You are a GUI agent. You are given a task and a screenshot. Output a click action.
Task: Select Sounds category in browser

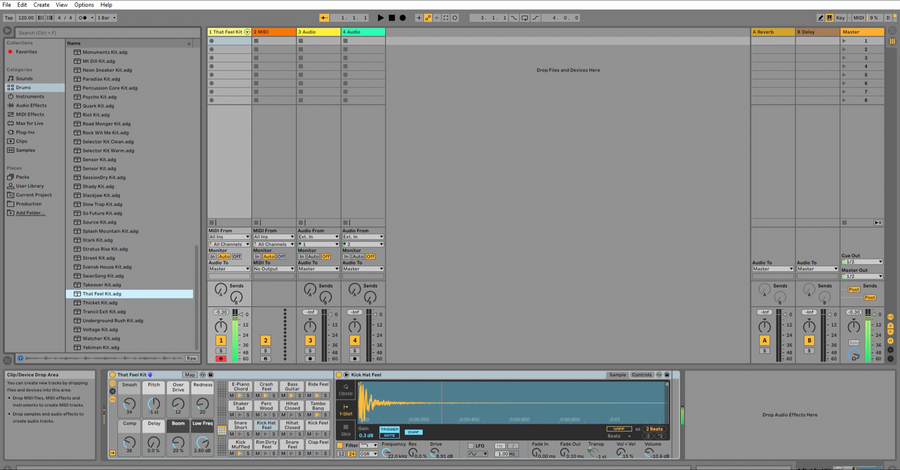[24, 79]
